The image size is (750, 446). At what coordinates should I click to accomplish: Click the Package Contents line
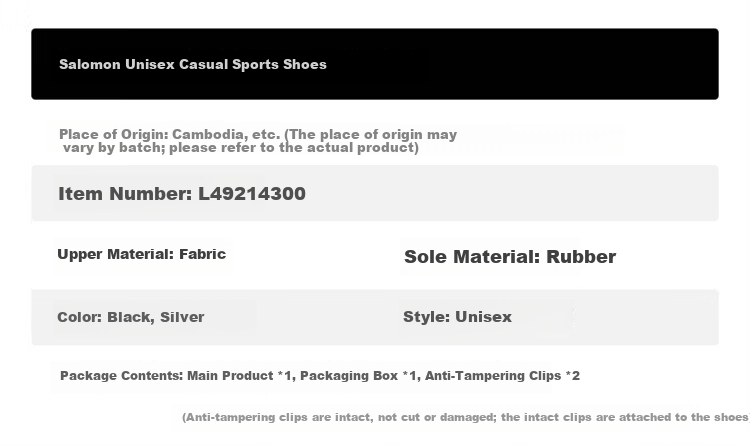point(320,376)
